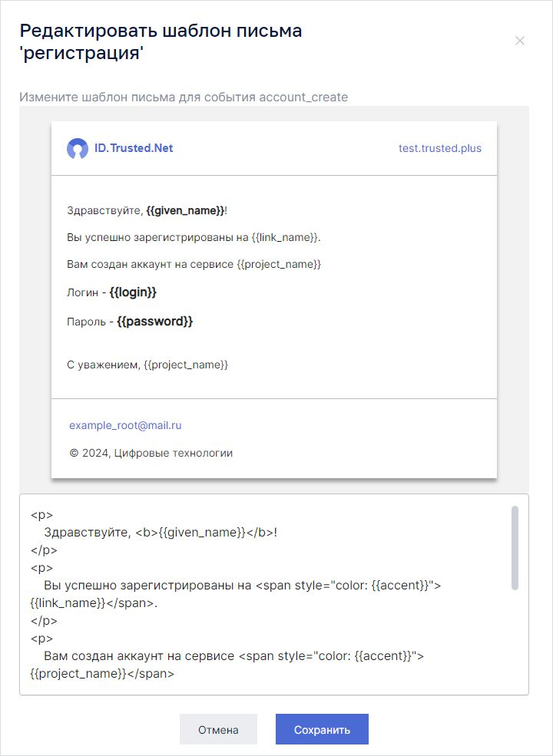This screenshot has width=553, height=756.
Task: Click the Отмена button
Action: 218,729
